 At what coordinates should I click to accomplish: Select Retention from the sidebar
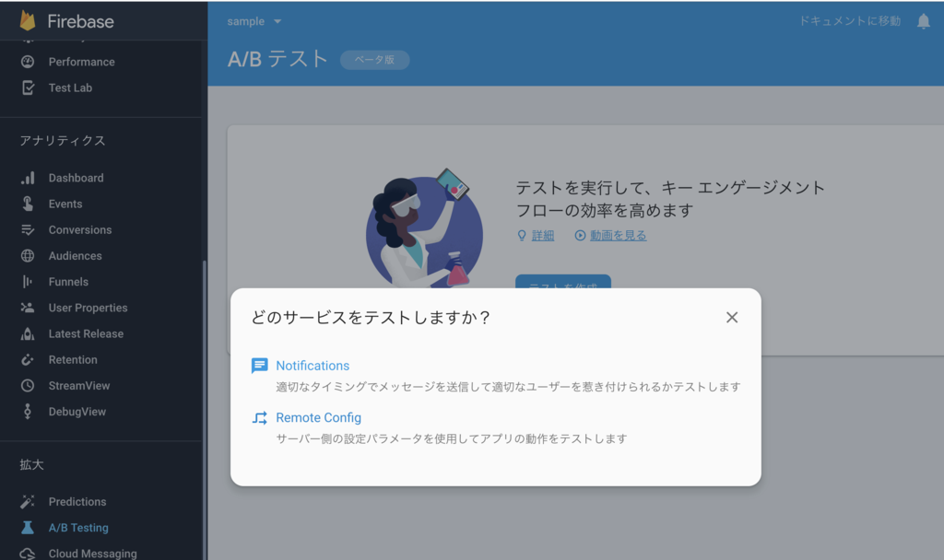click(x=73, y=360)
